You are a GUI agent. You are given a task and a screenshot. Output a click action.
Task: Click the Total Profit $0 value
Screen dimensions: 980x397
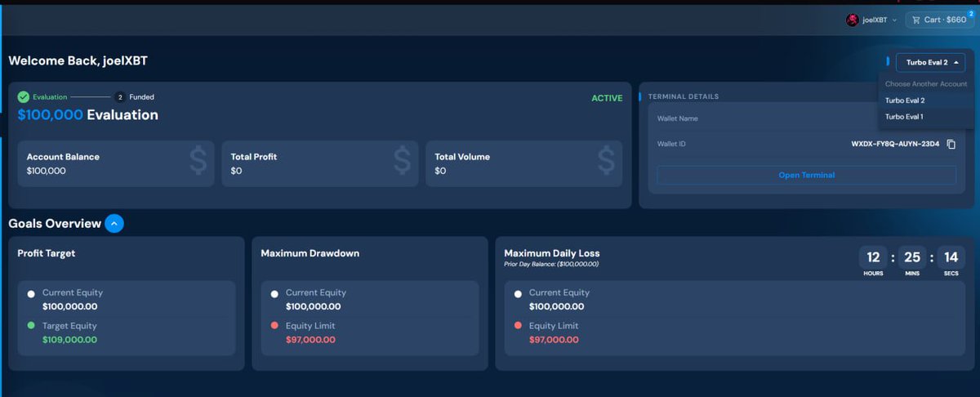(237, 171)
